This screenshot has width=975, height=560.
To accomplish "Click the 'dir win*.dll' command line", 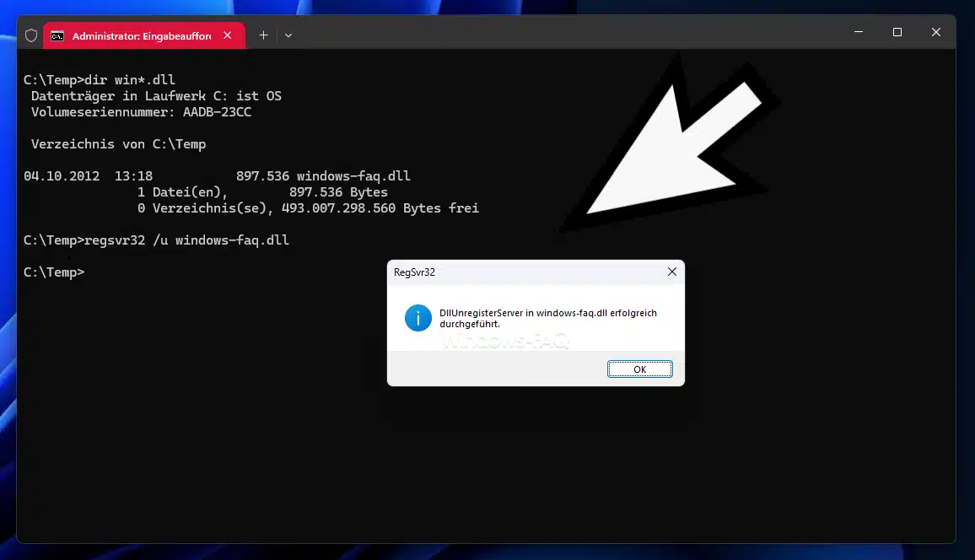I will (x=100, y=79).
